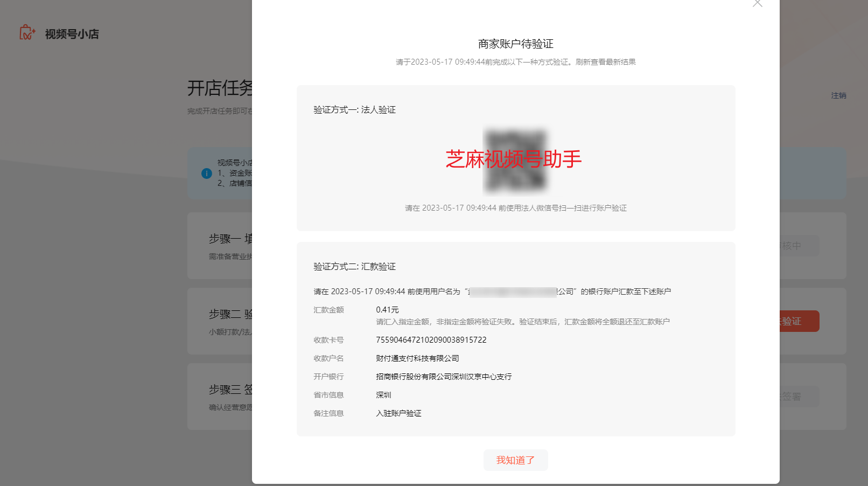The height and width of the screenshot is (486, 868).
Task: Click the 省市信息 label
Action: point(328,395)
